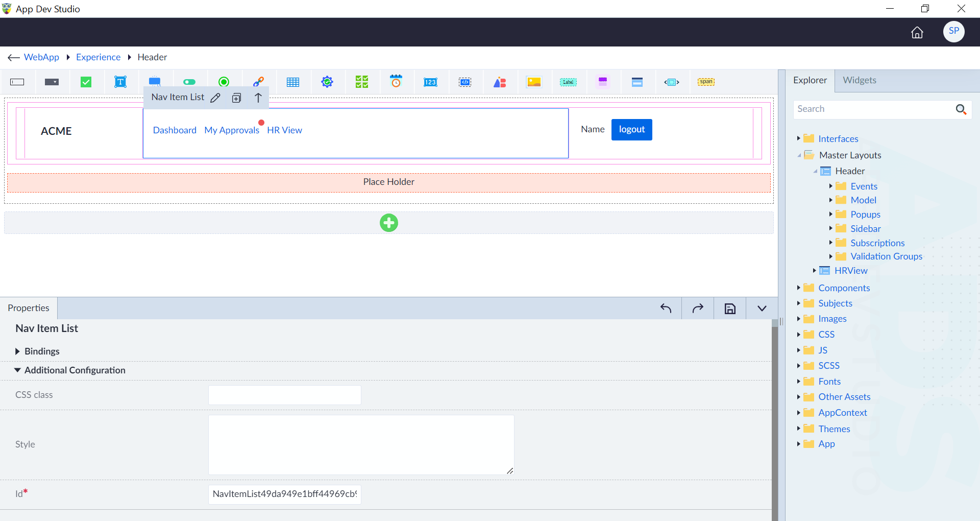Select the text area widget icon
This screenshot has width=980, height=521.
(120, 82)
